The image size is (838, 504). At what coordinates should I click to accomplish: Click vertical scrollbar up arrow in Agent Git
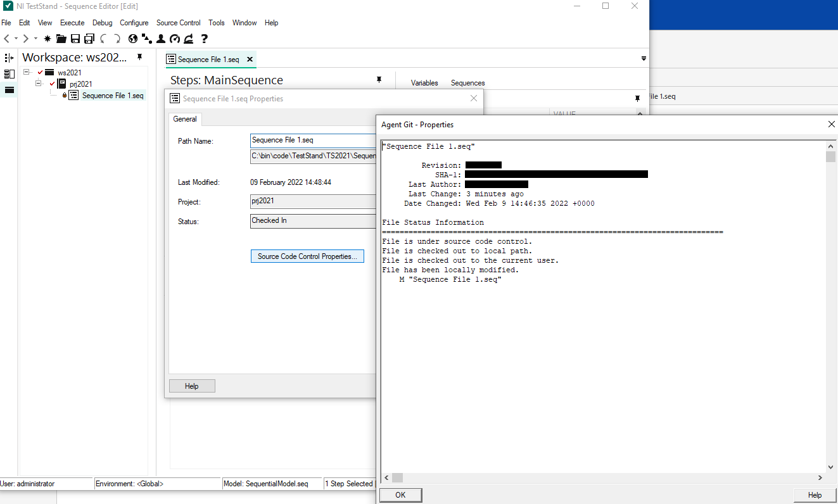click(830, 146)
